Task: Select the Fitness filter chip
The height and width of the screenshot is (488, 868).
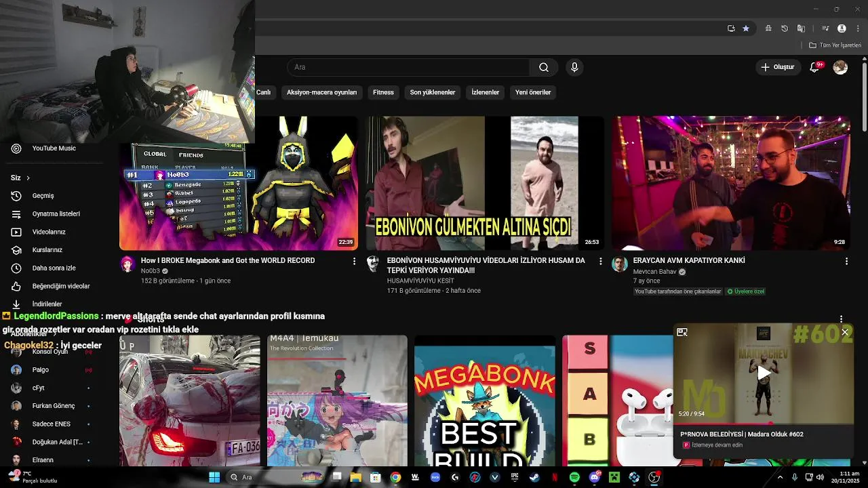Action: (383, 92)
